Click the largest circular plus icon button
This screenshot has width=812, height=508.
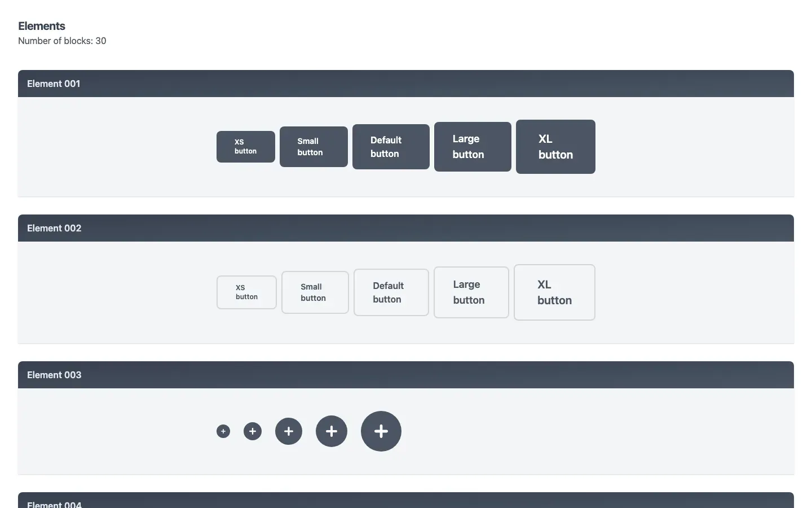tap(381, 431)
